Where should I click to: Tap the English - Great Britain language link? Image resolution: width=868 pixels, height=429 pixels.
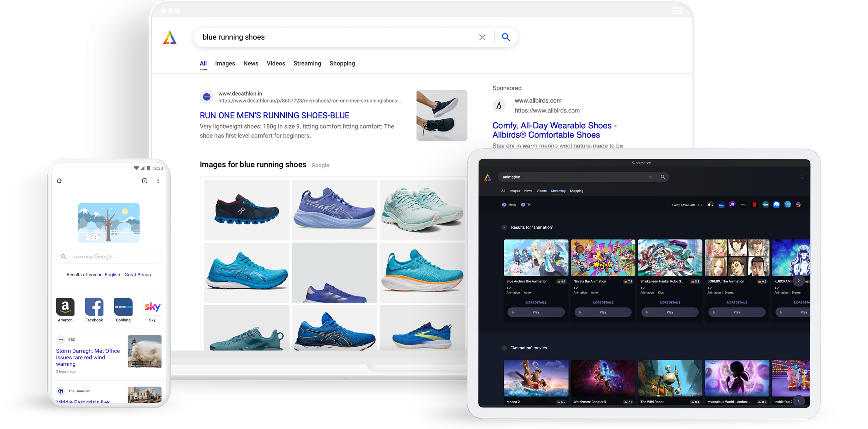[128, 275]
